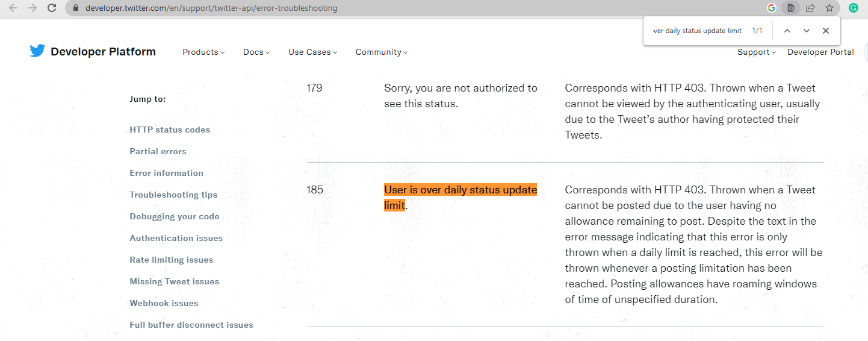The height and width of the screenshot is (341, 868).
Task: Click the browser address bar URL
Action: tap(211, 8)
